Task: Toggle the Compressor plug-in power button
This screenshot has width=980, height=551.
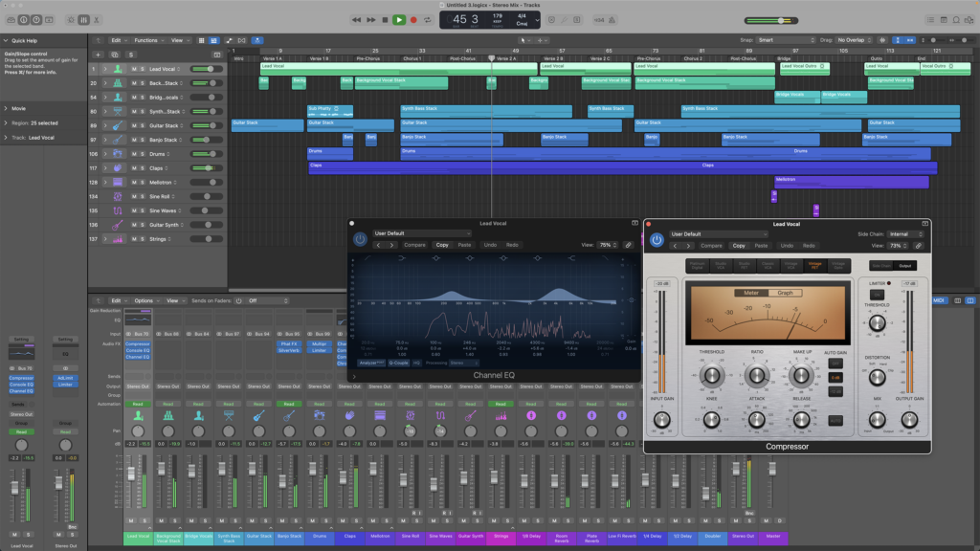Action: click(x=657, y=240)
